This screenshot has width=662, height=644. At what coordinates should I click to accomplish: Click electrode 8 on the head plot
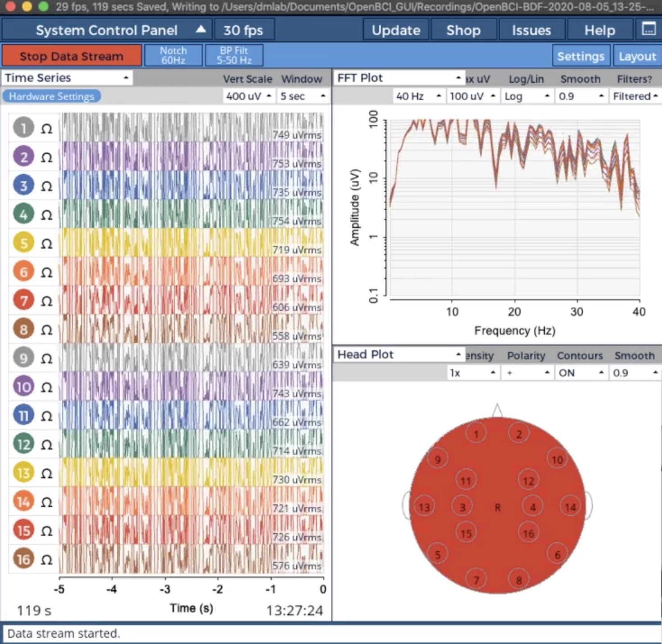point(518,580)
